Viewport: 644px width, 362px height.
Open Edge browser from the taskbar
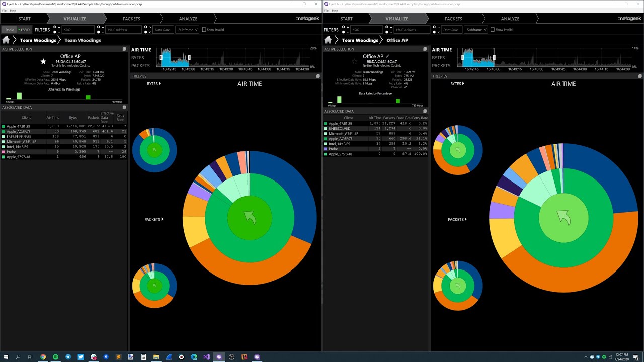coord(194,357)
